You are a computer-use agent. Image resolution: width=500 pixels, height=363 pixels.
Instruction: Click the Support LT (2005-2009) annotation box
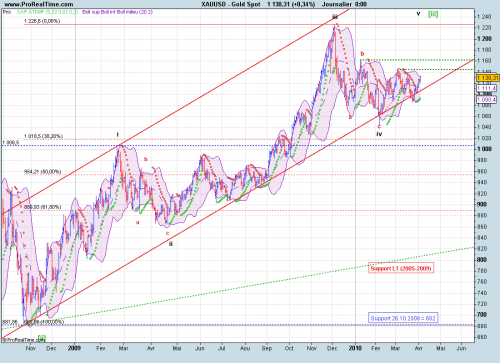[401, 268]
